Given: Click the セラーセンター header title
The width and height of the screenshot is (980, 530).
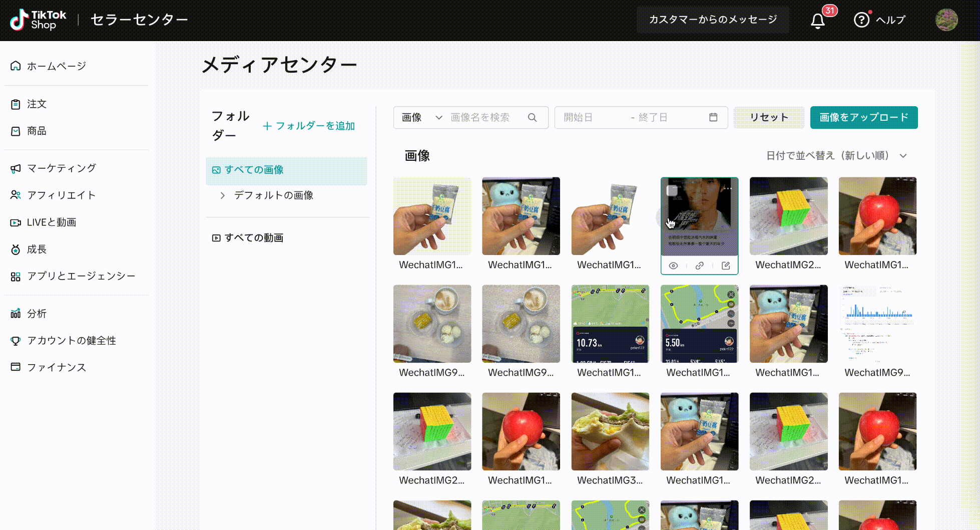Looking at the screenshot, I should (139, 20).
